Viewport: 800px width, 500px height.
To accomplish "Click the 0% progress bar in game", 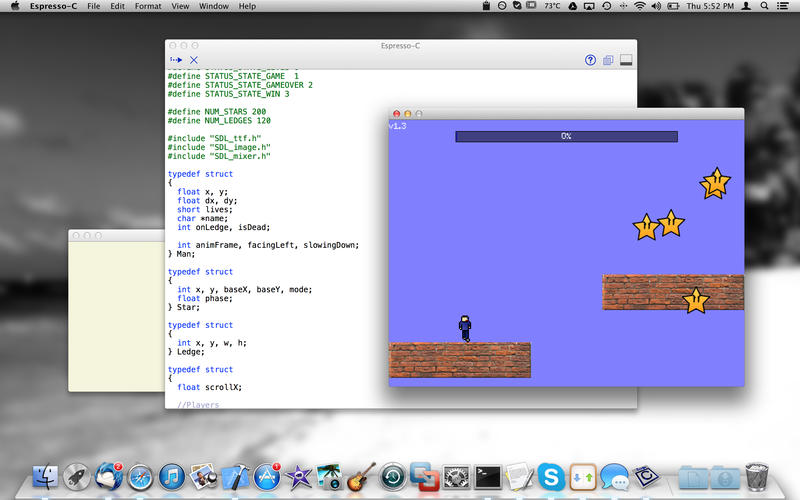I will click(x=566, y=136).
